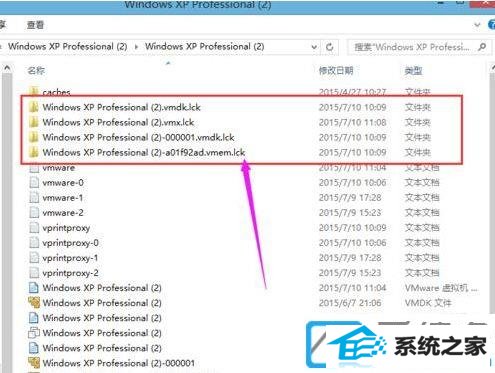This screenshot has height=373, width=495.
Task: Open the 查看 ribbon tab
Action: [x=35, y=25]
